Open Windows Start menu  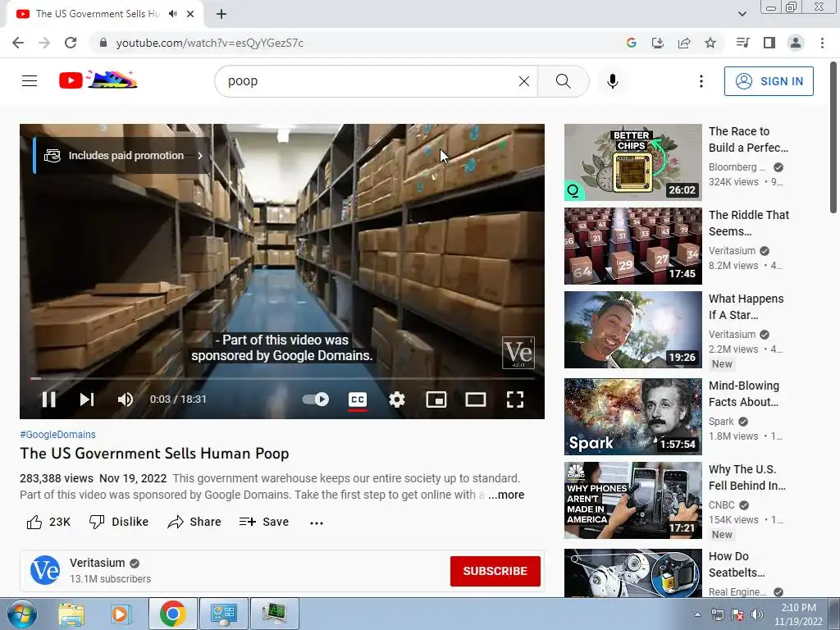point(21,614)
